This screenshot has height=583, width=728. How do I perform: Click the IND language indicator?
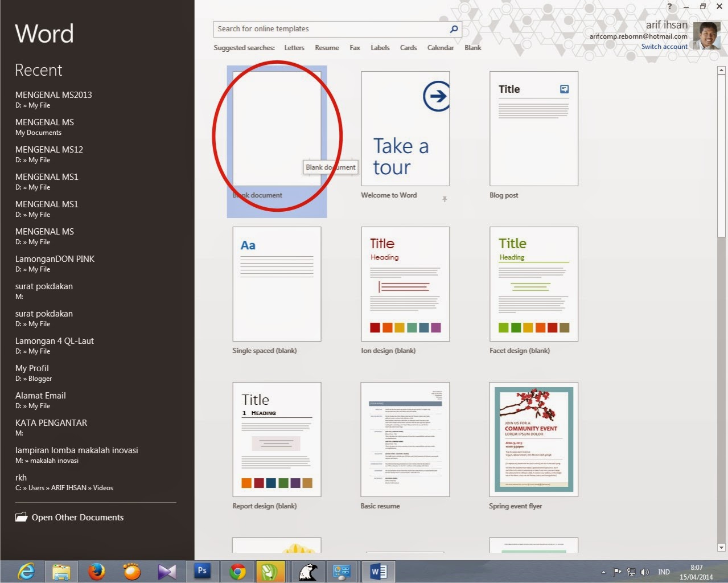click(664, 572)
